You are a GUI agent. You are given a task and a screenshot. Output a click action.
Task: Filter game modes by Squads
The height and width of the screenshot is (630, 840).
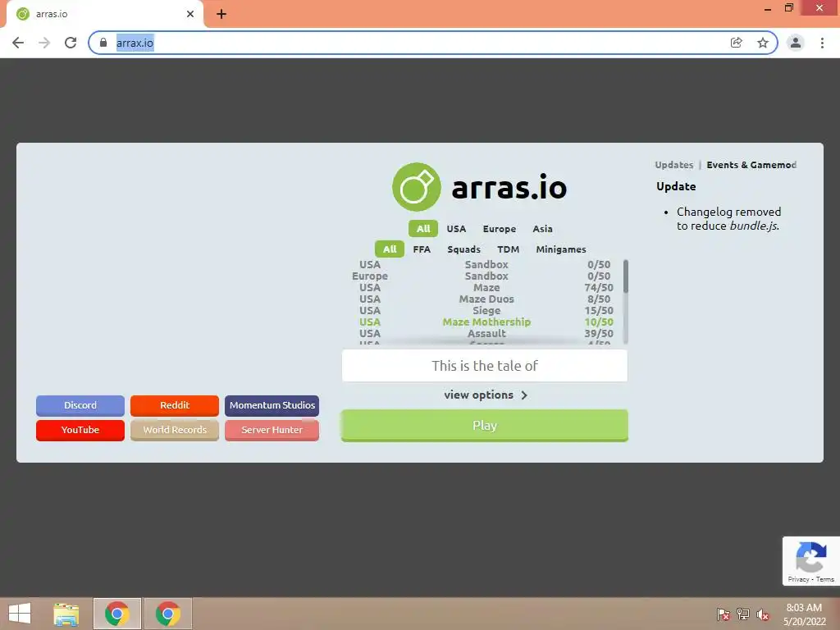tap(464, 249)
